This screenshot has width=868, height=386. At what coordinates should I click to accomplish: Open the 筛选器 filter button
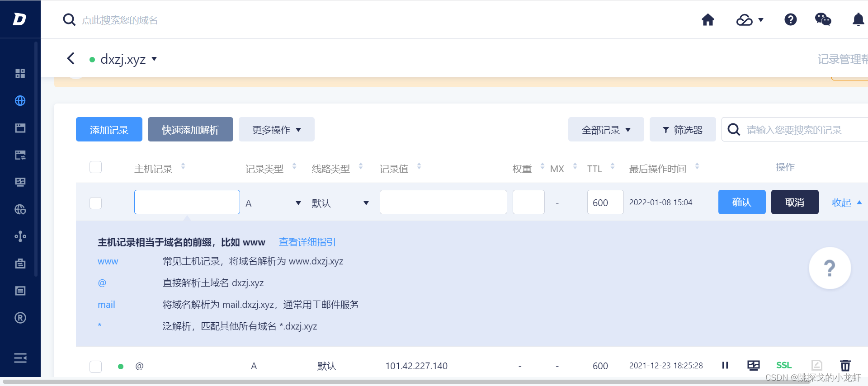tap(683, 130)
